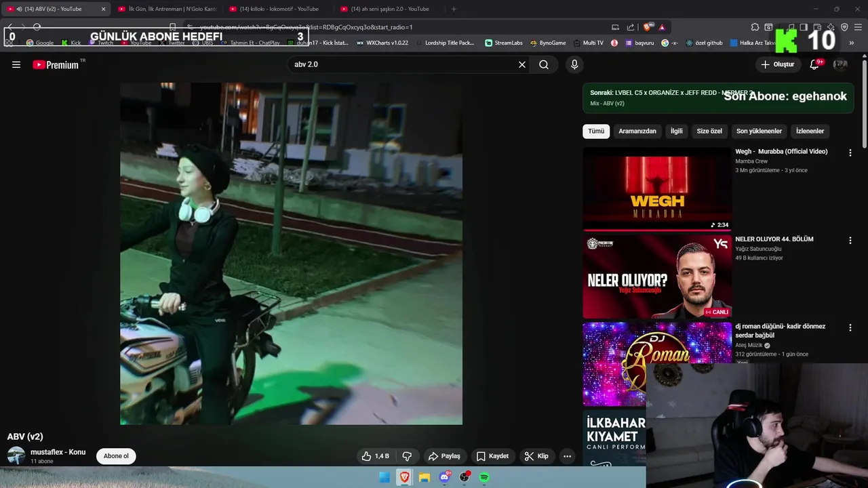Click the Mamba Crew channel name
Screen dimensions: 868x488
[751, 161]
